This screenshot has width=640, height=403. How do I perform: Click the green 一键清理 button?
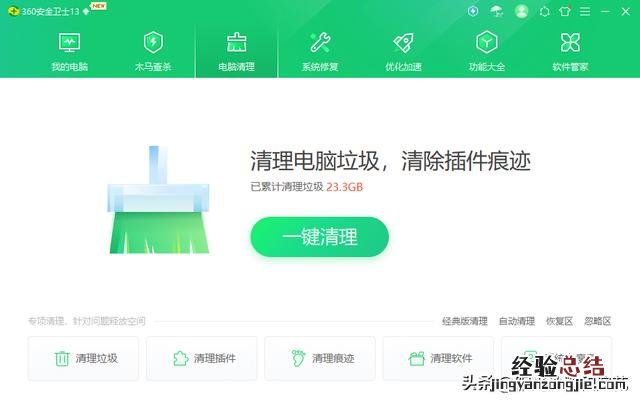point(320,237)
